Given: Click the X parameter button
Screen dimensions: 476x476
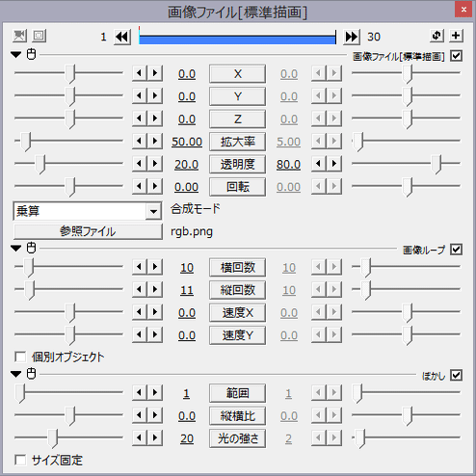Looking at the screenshot, I should pyautogui.click(x=237, y=74).
